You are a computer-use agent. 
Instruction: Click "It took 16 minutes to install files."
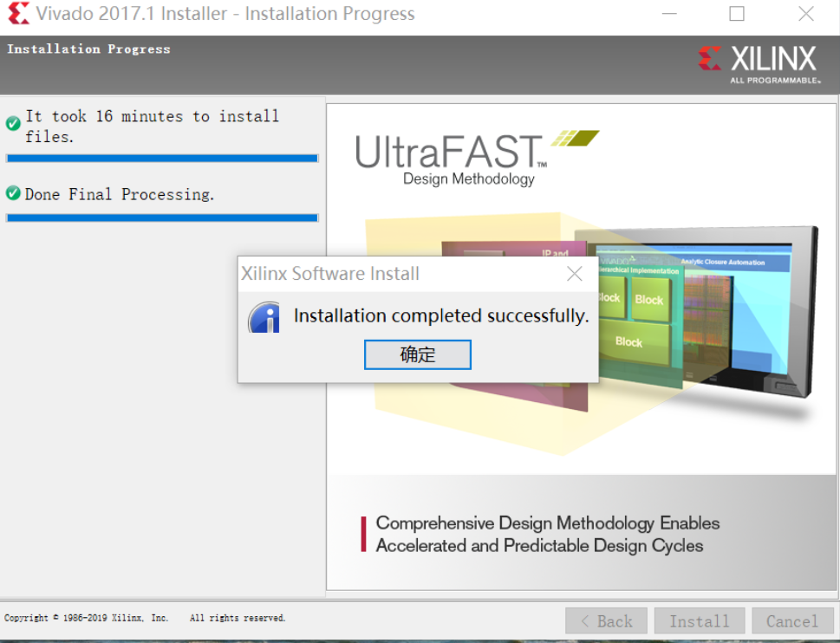(153, 127)
